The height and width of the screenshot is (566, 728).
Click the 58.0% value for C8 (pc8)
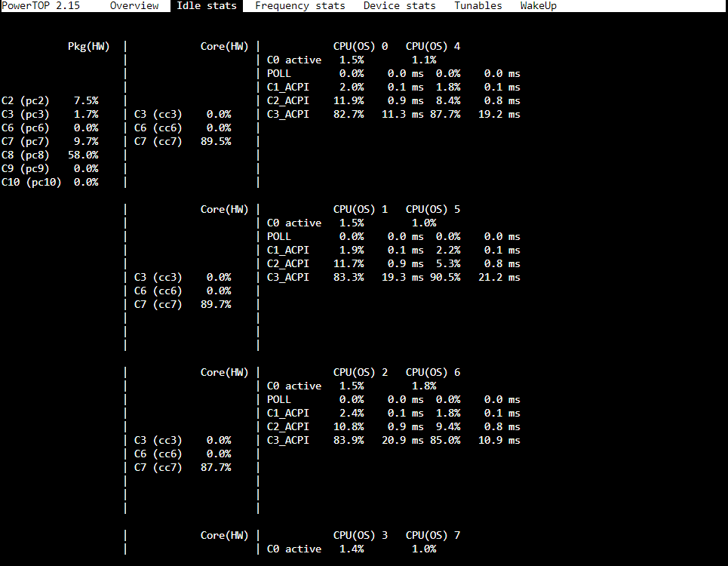pos(83,155)
